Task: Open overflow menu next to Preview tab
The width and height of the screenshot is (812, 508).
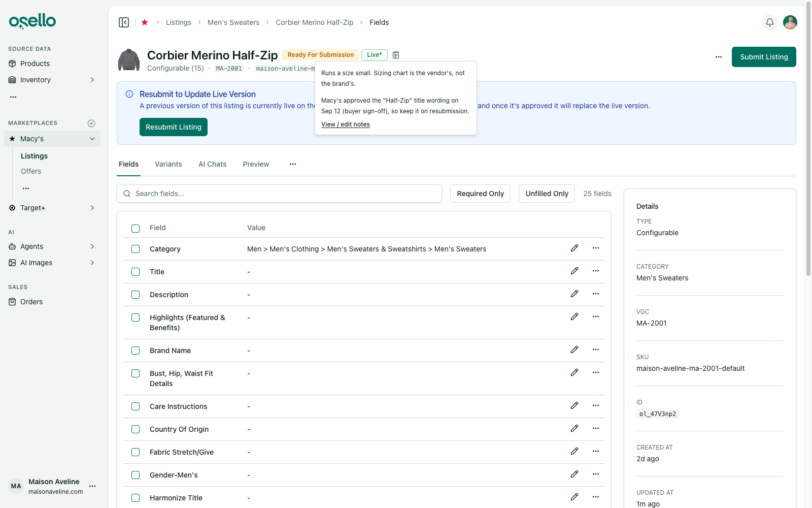Action: (x=293, y=164)
